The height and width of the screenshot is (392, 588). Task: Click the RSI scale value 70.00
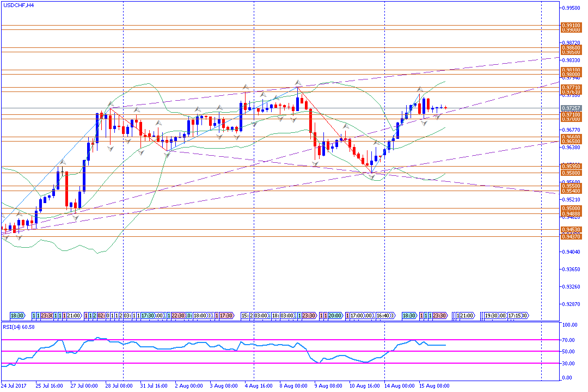coord(569,340)
